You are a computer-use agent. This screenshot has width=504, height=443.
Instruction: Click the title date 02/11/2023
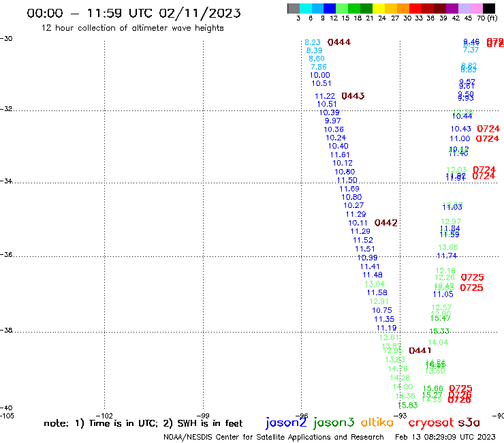pyautogui.click(x=200, y=13)
